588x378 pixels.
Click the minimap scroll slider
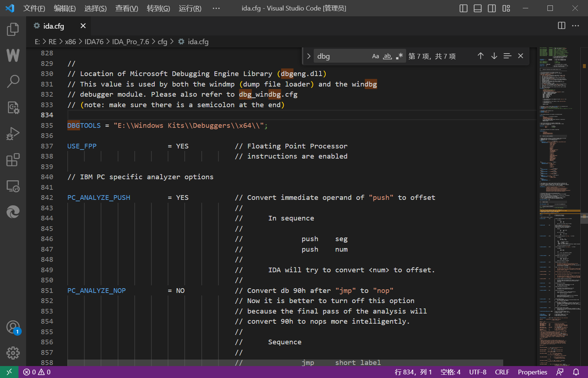[x=584, y=218]
